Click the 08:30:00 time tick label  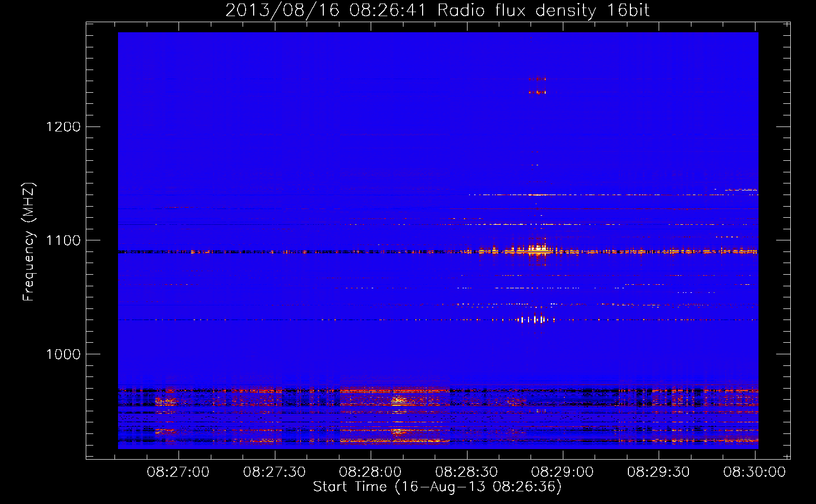coord(754,472)
